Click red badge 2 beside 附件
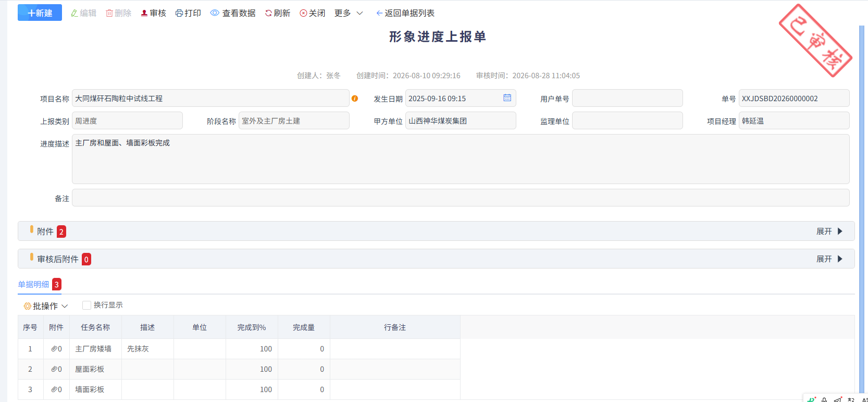 tap(61, 232)
